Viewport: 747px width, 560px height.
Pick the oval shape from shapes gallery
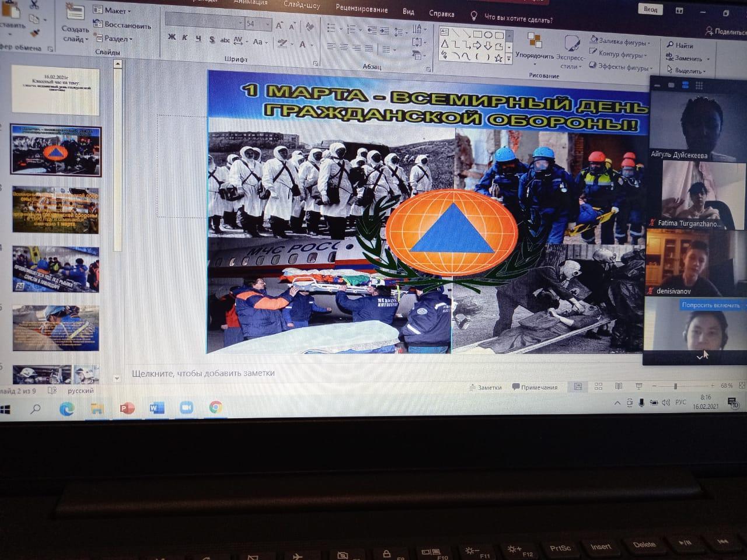(488, 34)
